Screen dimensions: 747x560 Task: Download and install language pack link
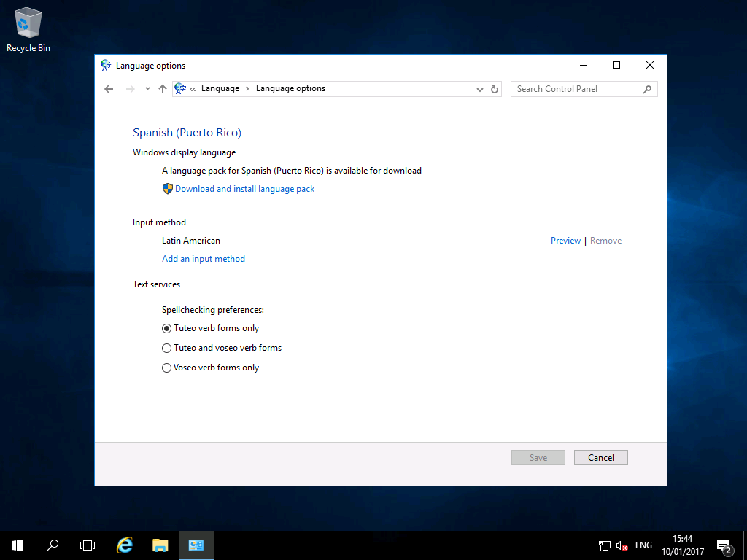tap(245, 189)
